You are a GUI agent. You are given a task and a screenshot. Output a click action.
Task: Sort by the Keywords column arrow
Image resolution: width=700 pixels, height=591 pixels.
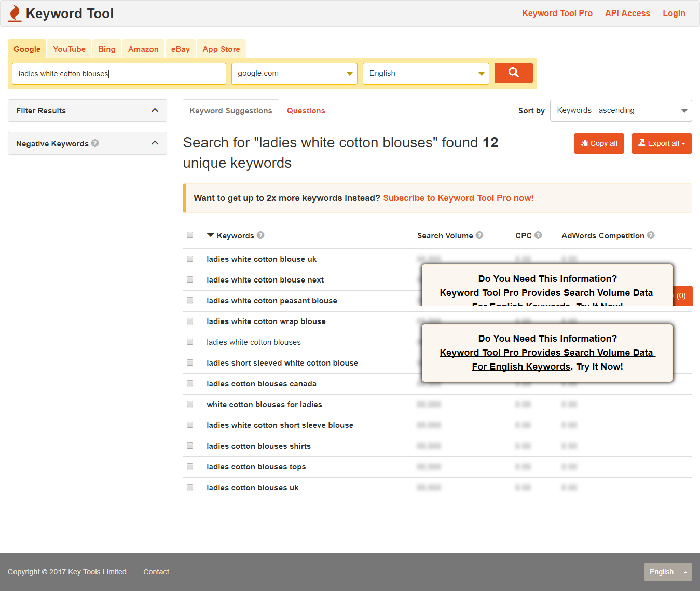(x=211, y=235)
